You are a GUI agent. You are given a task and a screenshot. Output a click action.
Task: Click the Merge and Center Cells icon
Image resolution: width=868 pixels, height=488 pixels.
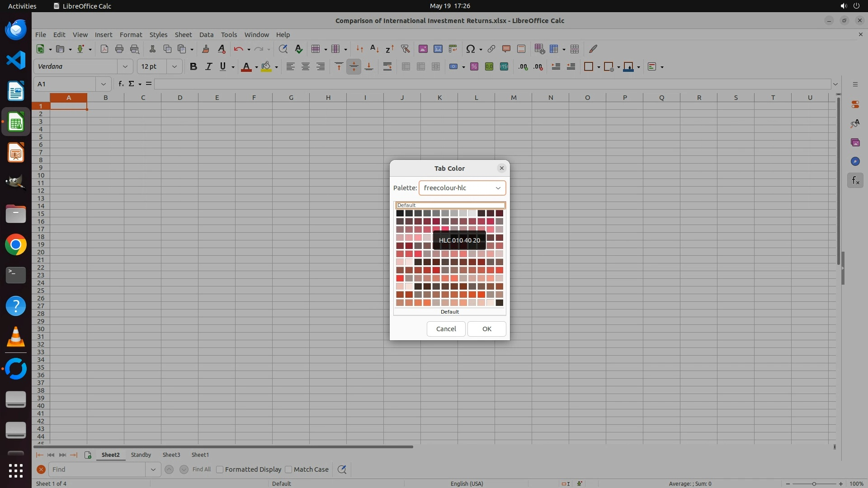tap(406, 67)
